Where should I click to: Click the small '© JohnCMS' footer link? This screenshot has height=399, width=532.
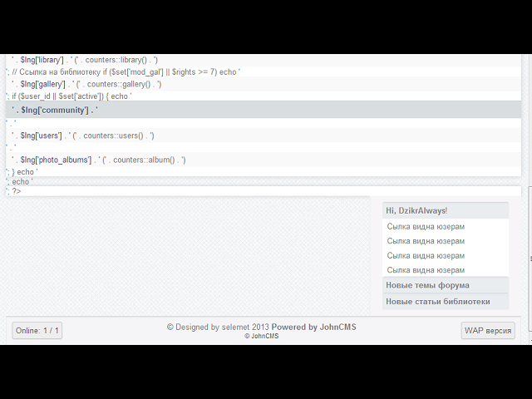click(x=261, y=337)
